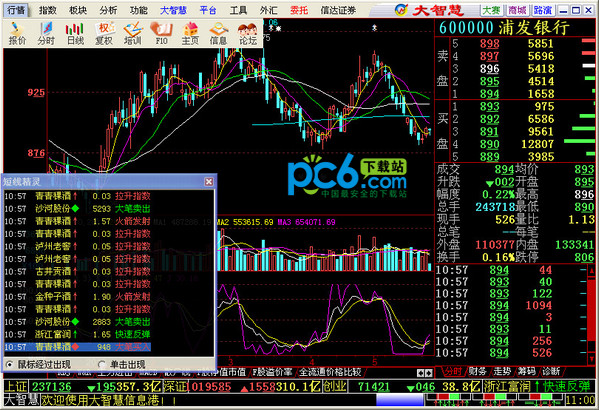This screenshot has width=599, height=410.
Task: Open the 功能 menu
Action: [138, 10]
